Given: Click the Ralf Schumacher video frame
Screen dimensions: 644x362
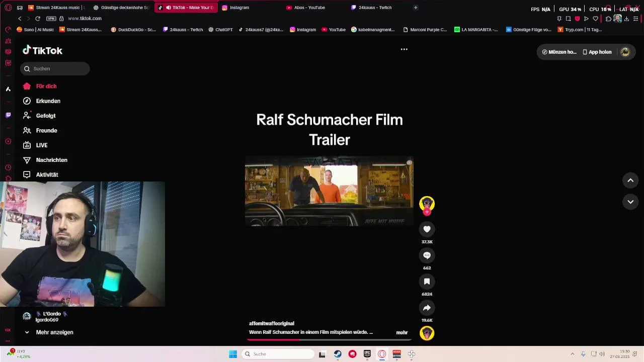Looking at the screenshot, I should [x=329, y=191].
